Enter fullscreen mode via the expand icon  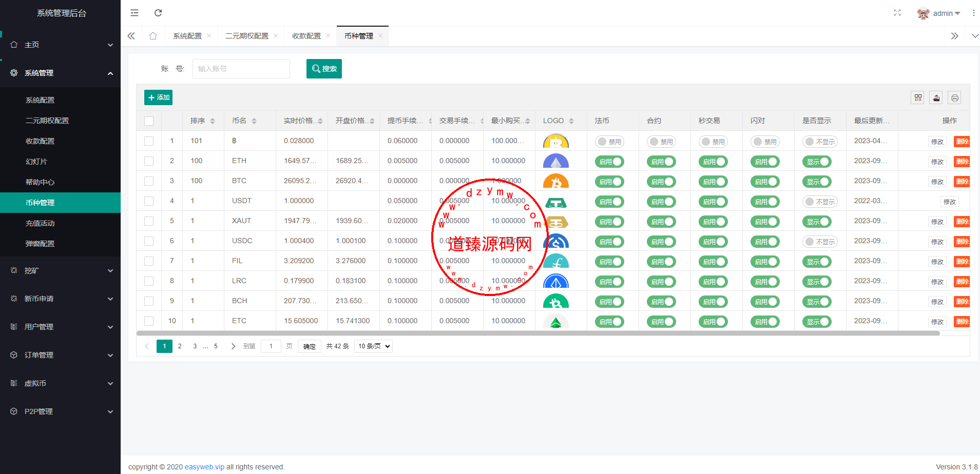pos(897,13)
